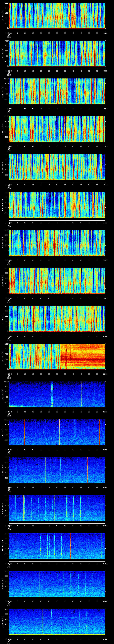The height and width of the screenshot is (644, 114).
Task: Click the 5:00 end time label
Action: pyautogui.click(x=105, y=147)
